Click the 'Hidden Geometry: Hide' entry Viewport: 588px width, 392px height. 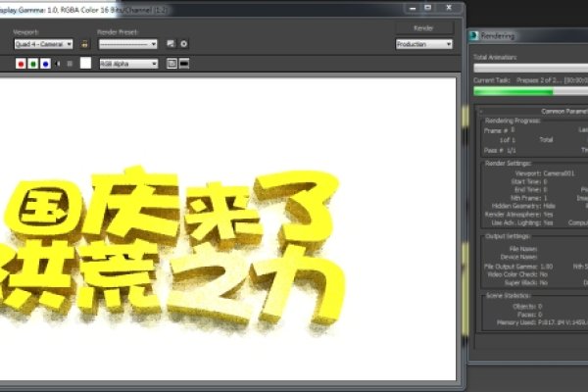tap(523, 206)
